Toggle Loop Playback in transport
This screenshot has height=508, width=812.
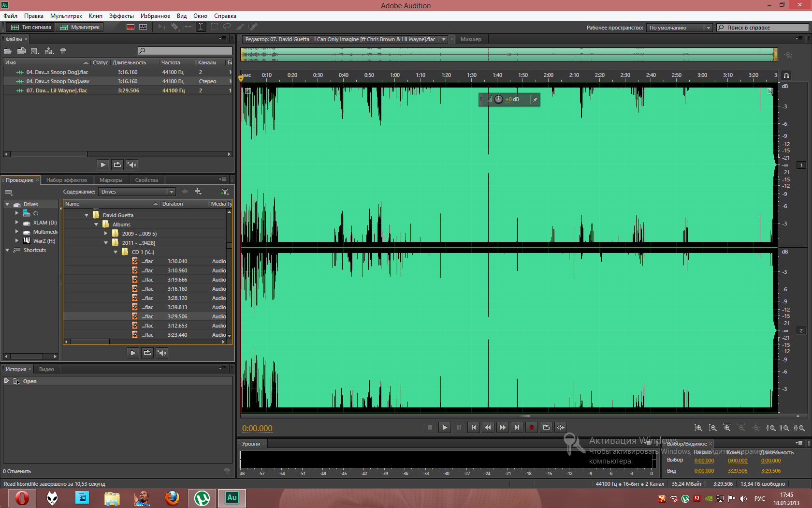(x=546, y=427)
